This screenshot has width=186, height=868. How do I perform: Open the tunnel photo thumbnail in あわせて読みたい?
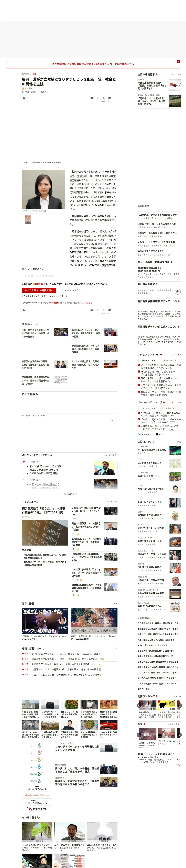click(37, 832)
